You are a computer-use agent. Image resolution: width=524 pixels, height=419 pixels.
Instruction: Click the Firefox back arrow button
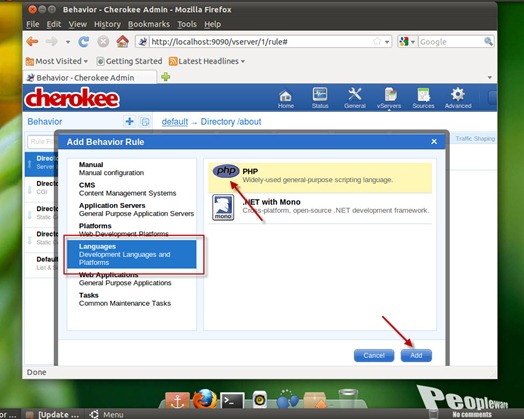point(32,42)
